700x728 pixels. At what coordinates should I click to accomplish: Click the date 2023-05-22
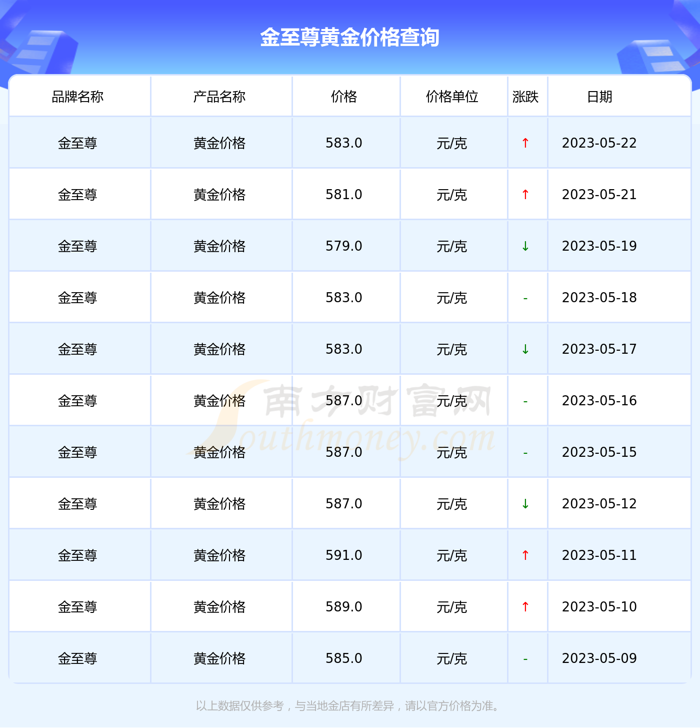(x=599, y=143)
